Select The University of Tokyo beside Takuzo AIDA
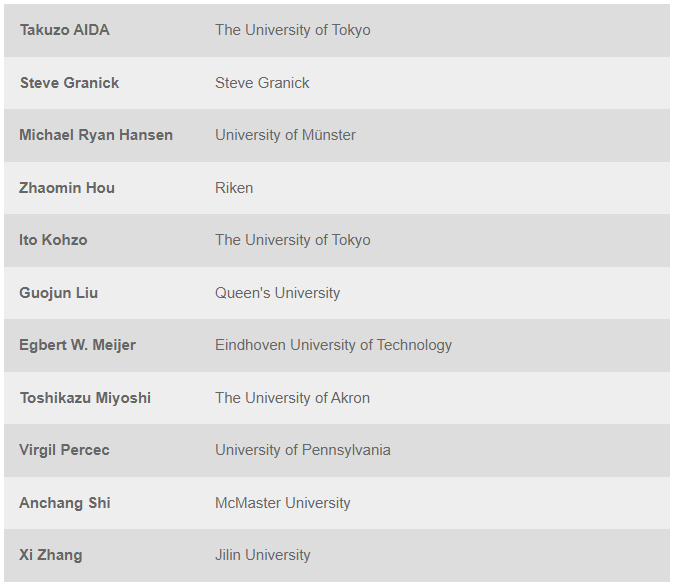Screen dimensions: 674x586 tap(292, 30)
